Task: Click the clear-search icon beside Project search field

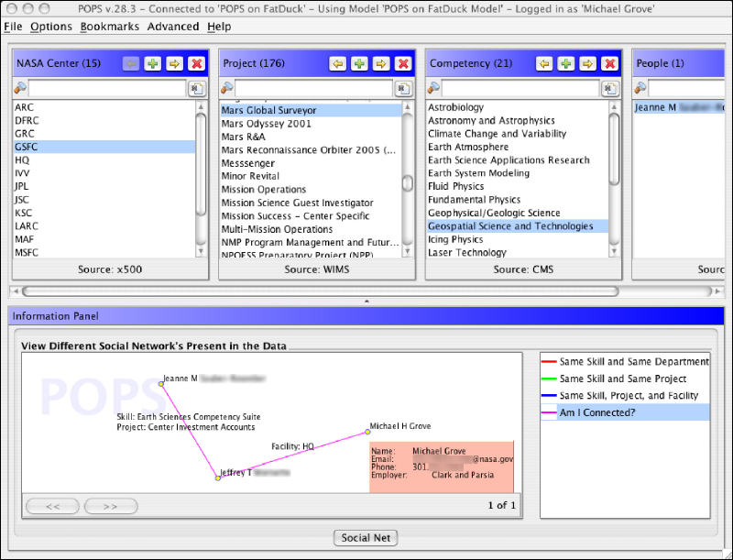Action: [403, 88]
